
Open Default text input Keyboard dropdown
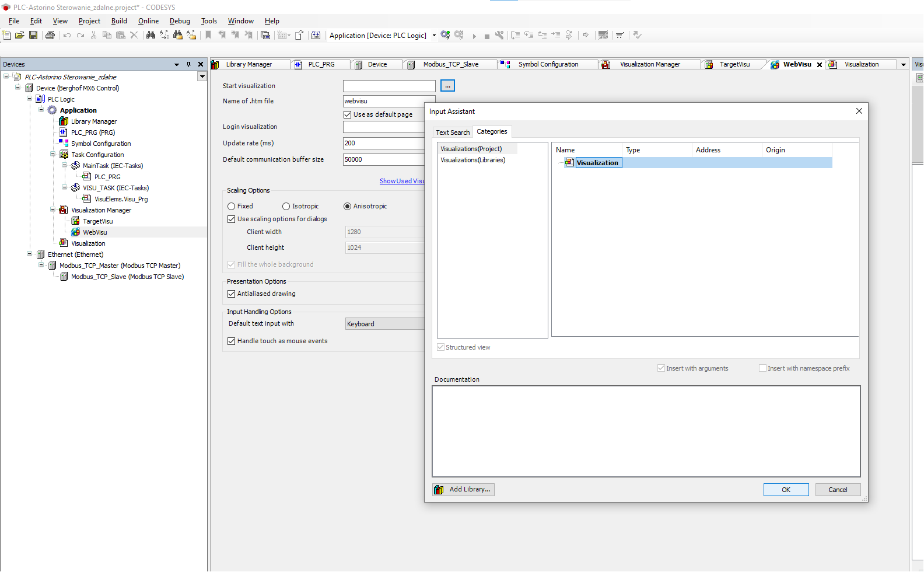tap(385, 324)
